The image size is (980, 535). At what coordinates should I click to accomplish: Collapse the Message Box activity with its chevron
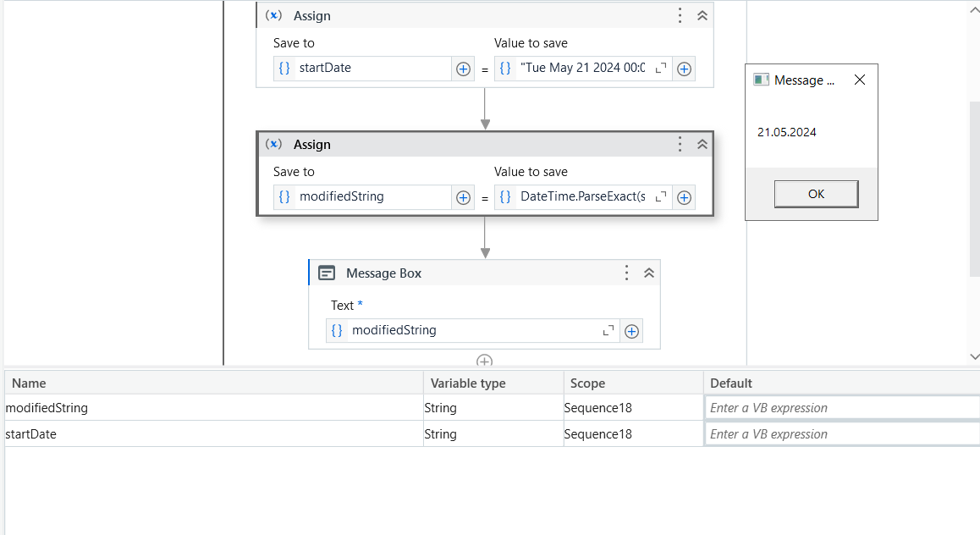649,273
